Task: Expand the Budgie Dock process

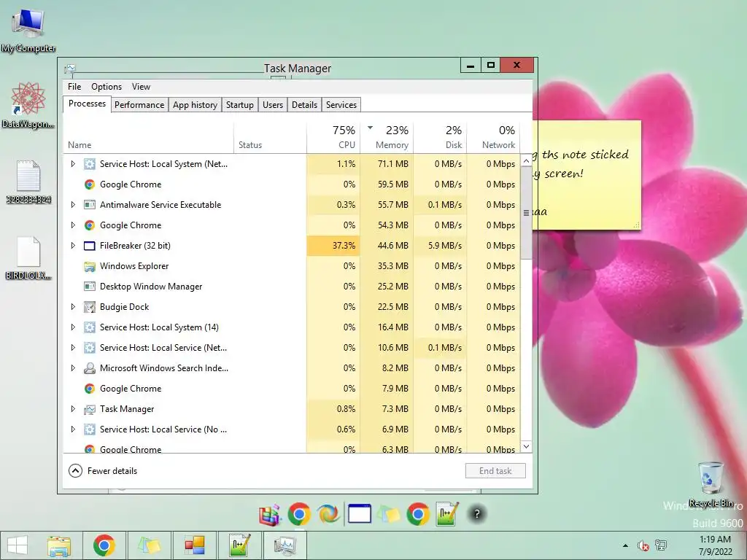Action: click(x=73, y=307)
